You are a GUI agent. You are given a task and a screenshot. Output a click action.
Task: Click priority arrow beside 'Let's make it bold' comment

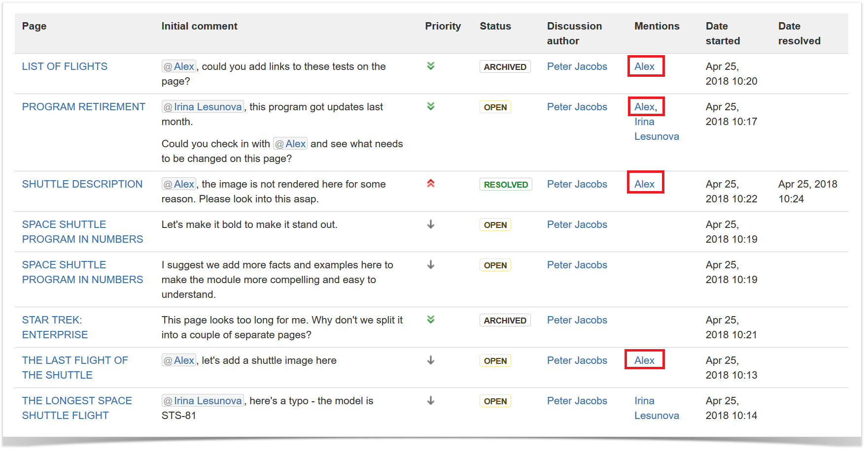tap(431, 225)
